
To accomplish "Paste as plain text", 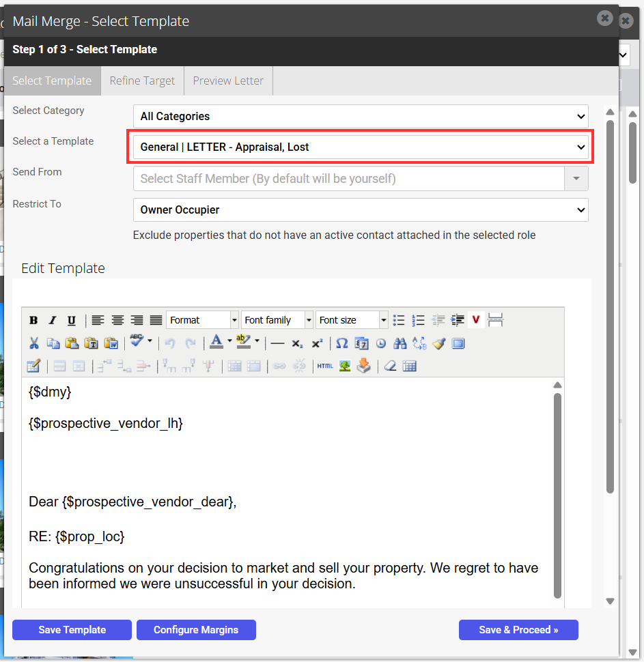I will click(92, 343).
